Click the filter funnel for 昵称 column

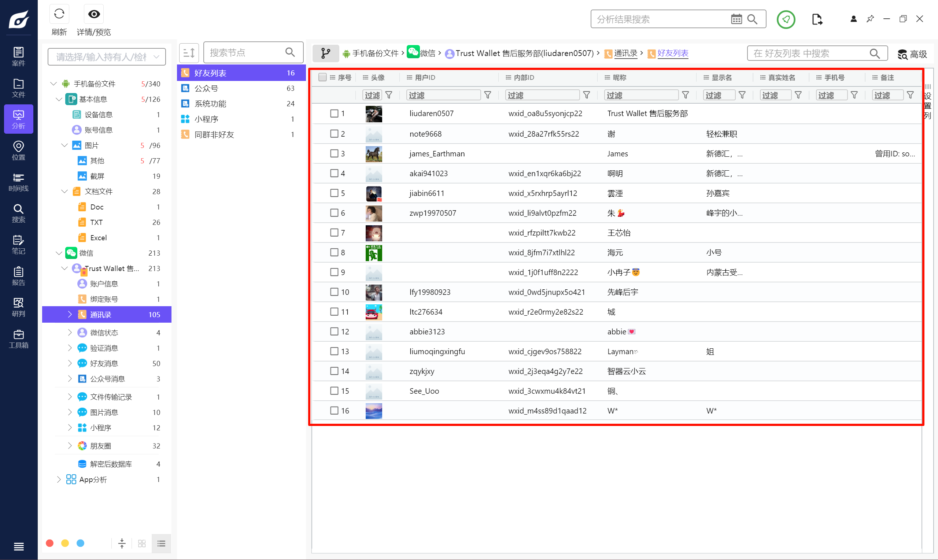click(686, 95)
